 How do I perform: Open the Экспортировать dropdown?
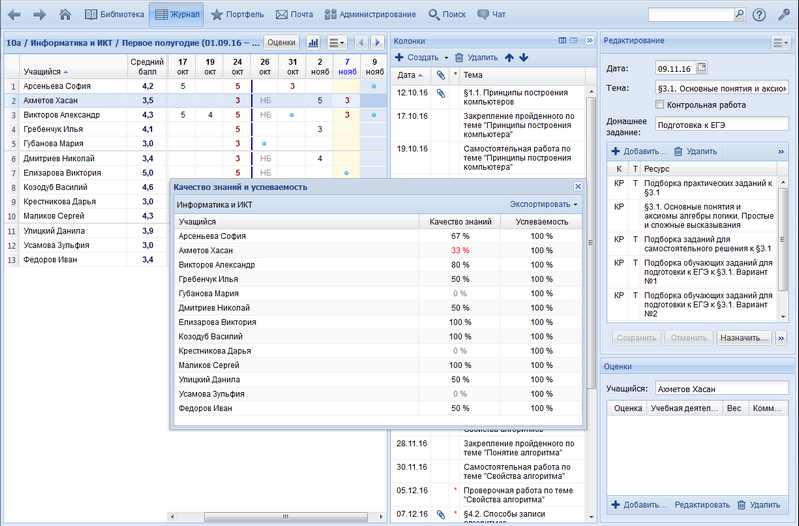[543, 205]
